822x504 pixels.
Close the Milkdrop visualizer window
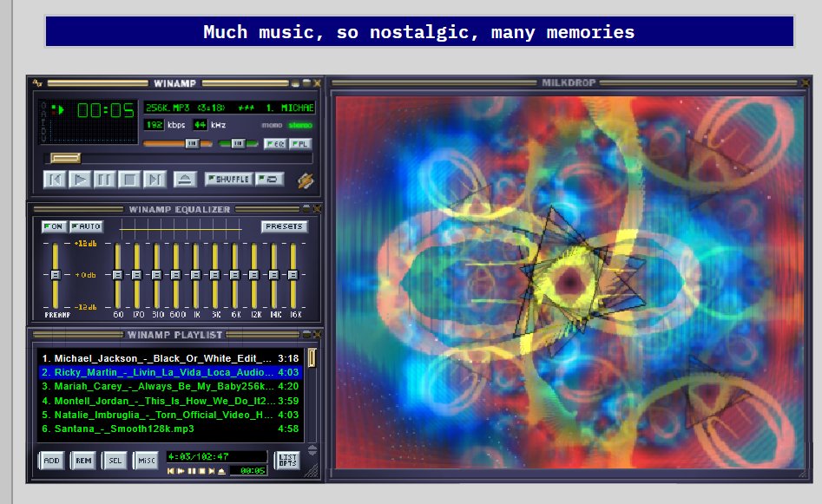(806, 82)
